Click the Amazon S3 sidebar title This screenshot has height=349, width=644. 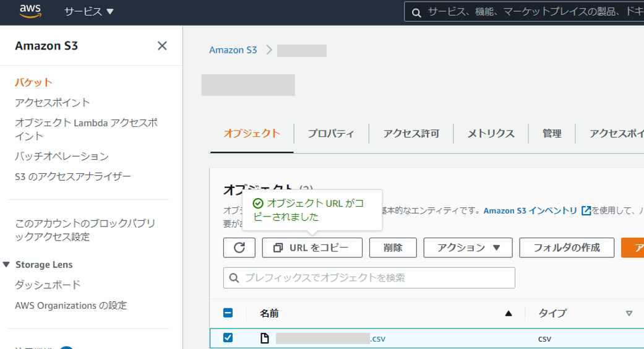coord(46,46)
